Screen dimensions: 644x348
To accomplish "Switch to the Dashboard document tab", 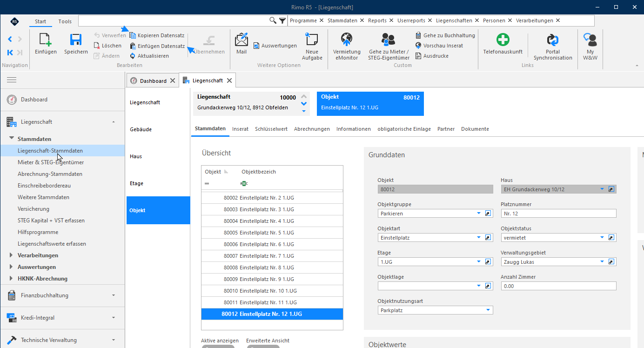I will click(153, 80).
